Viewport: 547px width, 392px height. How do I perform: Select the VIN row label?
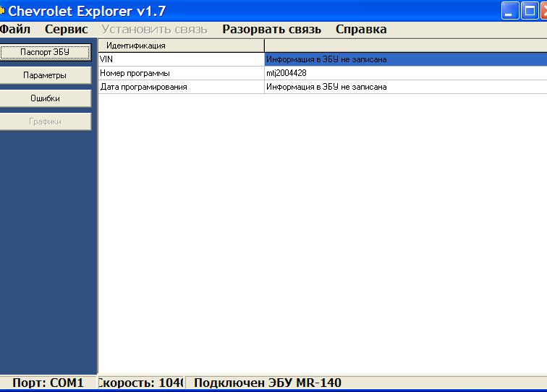[x=182, y=59]
